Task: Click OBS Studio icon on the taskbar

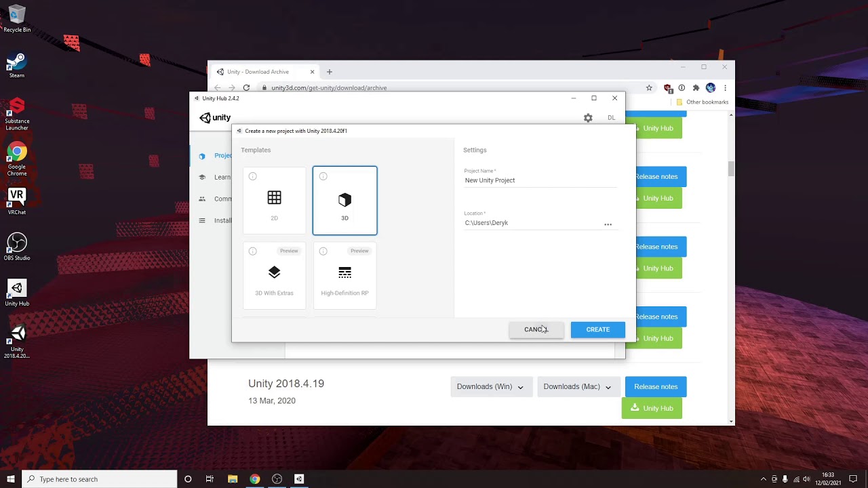Action: tap(277, 479)
